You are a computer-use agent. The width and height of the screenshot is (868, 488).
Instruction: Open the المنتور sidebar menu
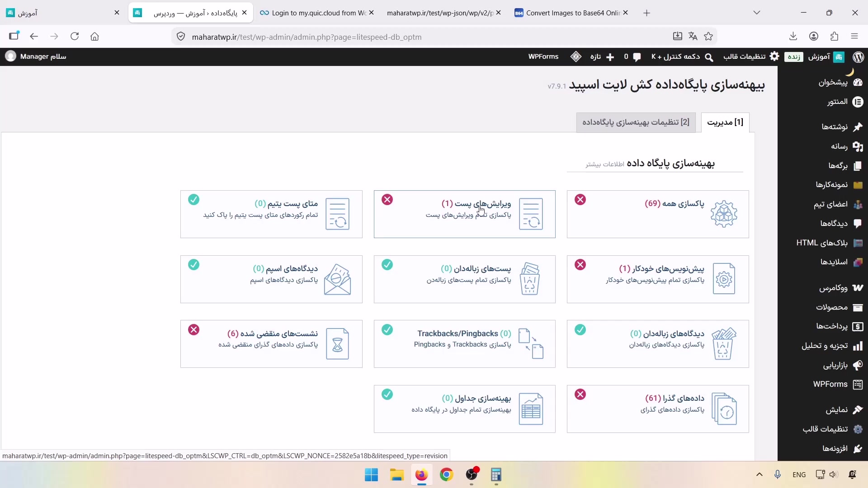(x=844, y=102)
